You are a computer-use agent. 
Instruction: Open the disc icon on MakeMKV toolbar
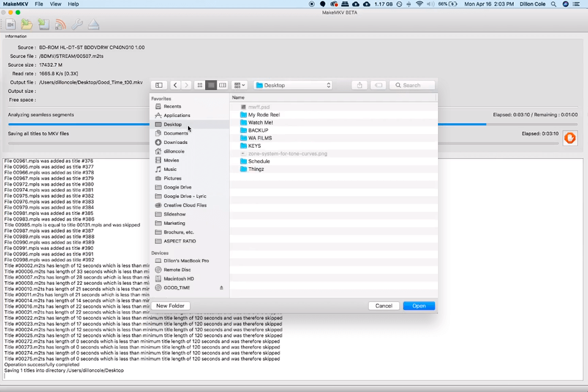coord(43,24)
